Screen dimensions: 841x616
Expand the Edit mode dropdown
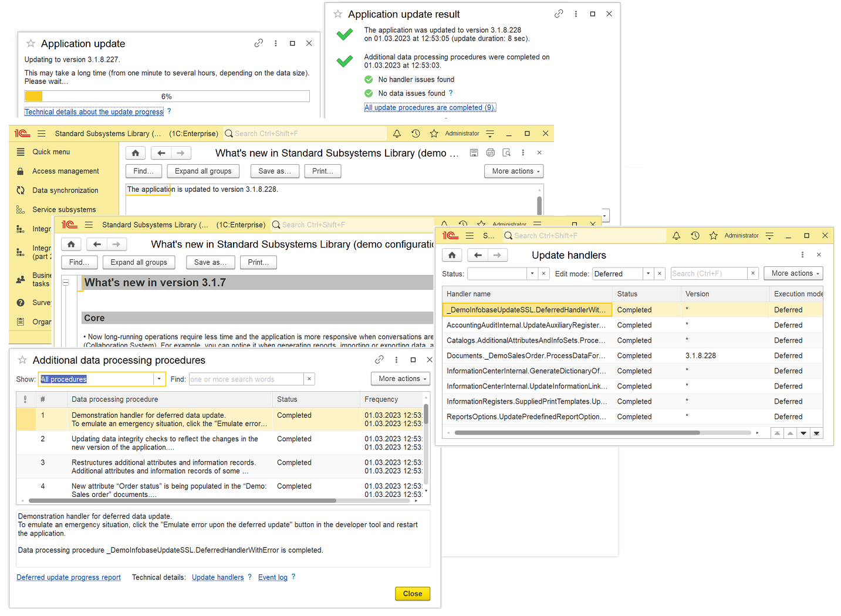tap(648, 273)
